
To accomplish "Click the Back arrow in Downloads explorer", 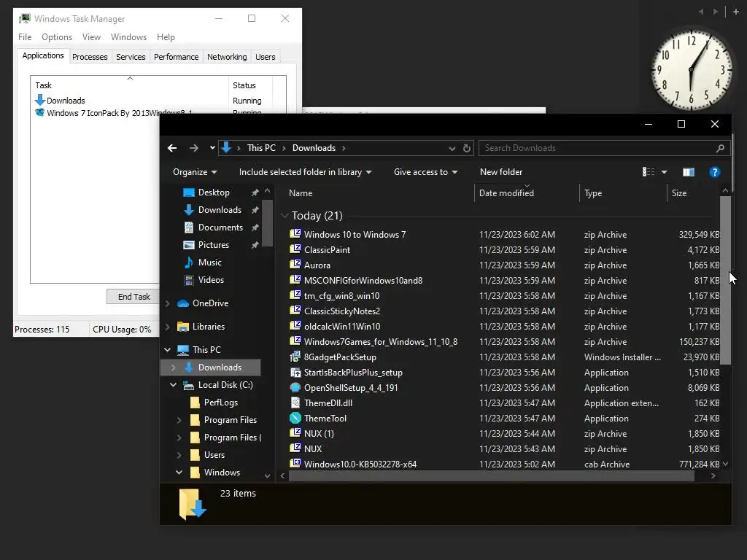I will click(x=172, y=148).
